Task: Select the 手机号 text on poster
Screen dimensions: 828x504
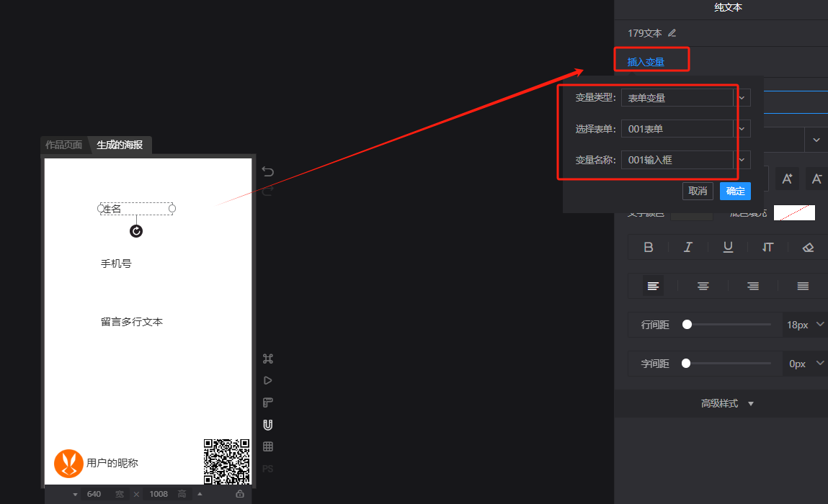Action: tap(116, 264)
